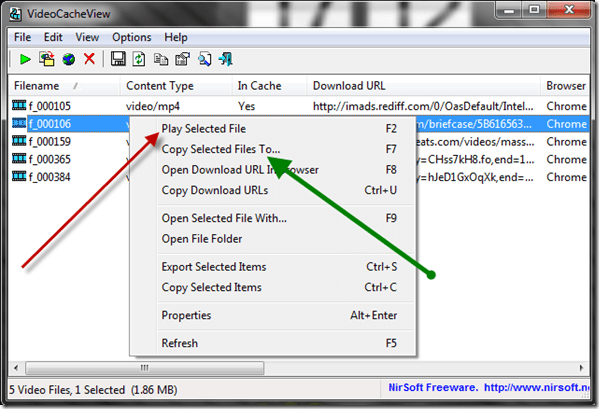Click the Yes In Cache cell
599x409 pixels.
point(246,106)
